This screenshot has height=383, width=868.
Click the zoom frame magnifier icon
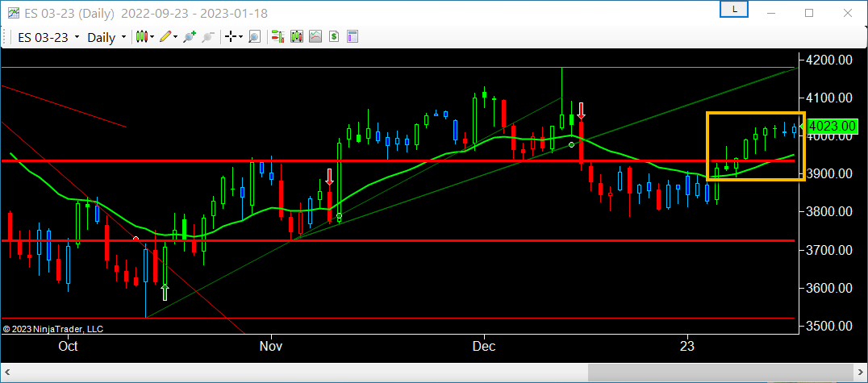tap(254, 37)
